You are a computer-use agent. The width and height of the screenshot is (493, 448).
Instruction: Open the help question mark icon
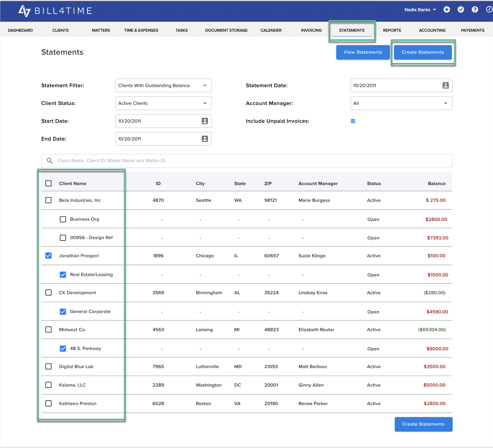tap(475, 10)
